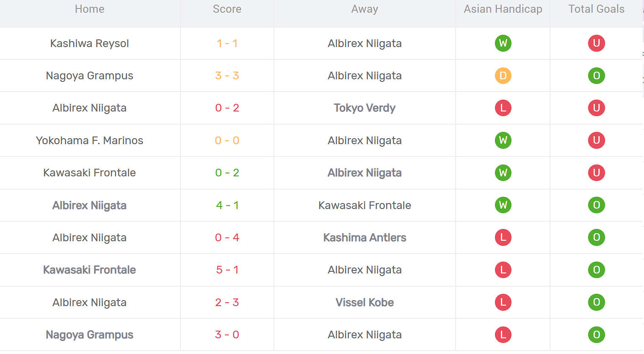Click O total goals badge for Nagoya 3-3
Screen dimensions: 644x354
pos(596,76)
